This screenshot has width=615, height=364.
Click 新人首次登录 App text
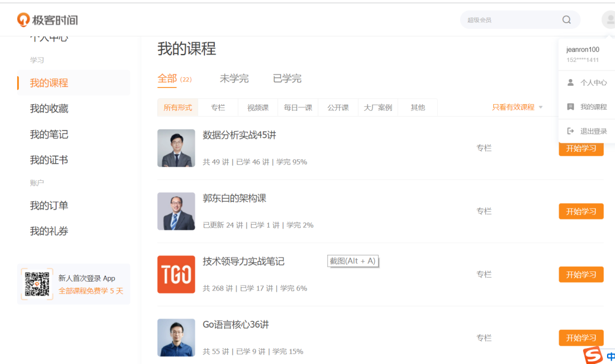click(x=87, y=278)
